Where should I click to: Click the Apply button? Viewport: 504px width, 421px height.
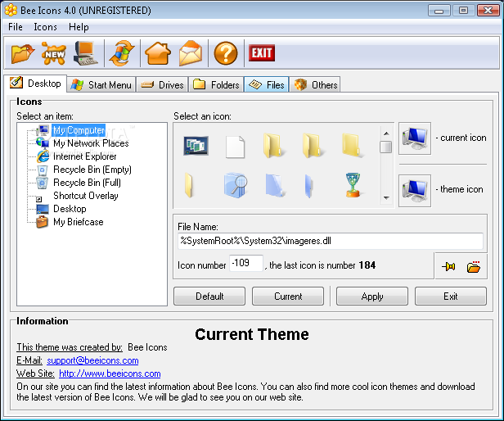tap(372, 297)
